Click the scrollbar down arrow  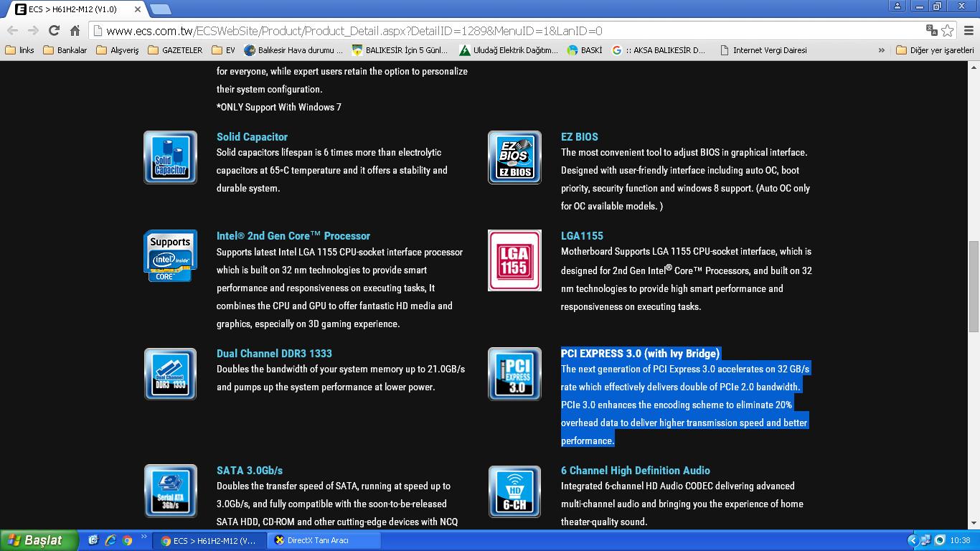pos(974,524)
